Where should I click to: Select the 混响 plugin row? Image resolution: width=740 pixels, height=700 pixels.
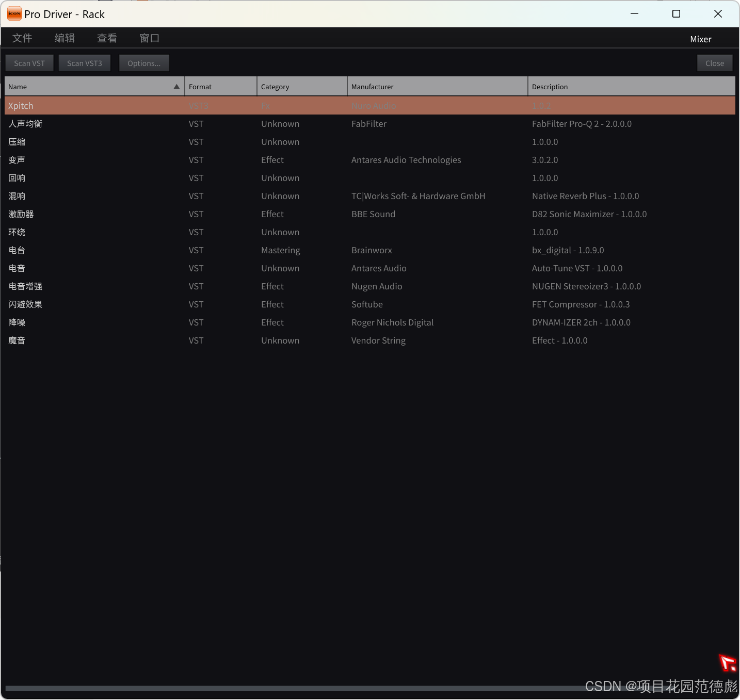click(x=370, y=196)
